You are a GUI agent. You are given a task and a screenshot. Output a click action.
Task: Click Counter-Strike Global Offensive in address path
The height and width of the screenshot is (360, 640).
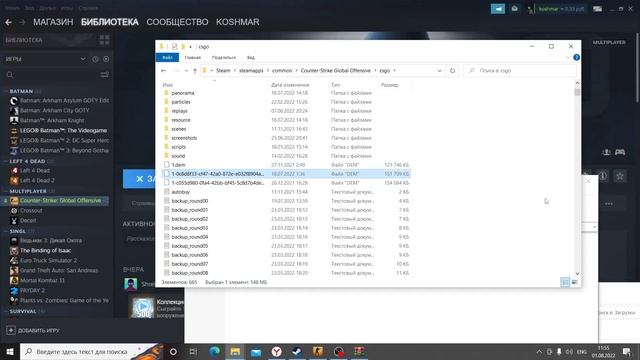(336, 71)
